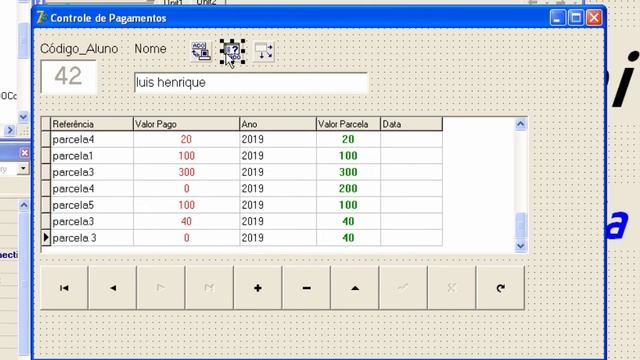Click the Valor Pago cell showing 300
The width and height of the screenshot is (640, 360).
[186, 172]
